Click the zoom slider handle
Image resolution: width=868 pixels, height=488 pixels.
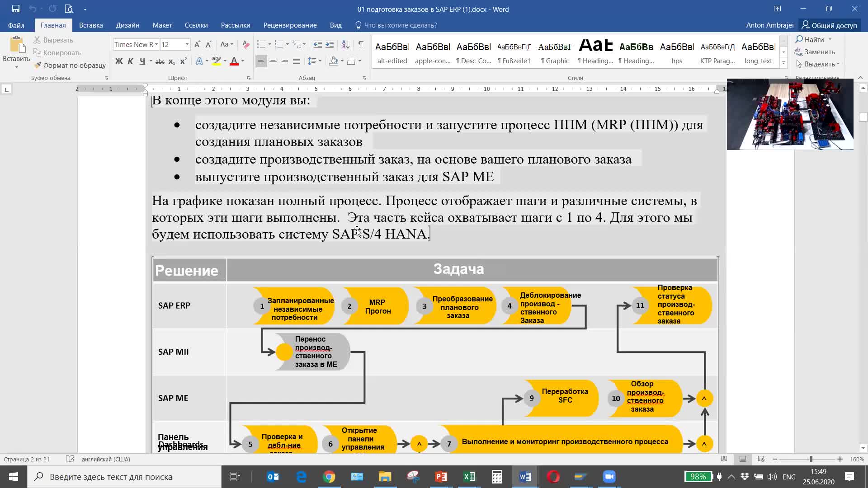click(811, 459)
